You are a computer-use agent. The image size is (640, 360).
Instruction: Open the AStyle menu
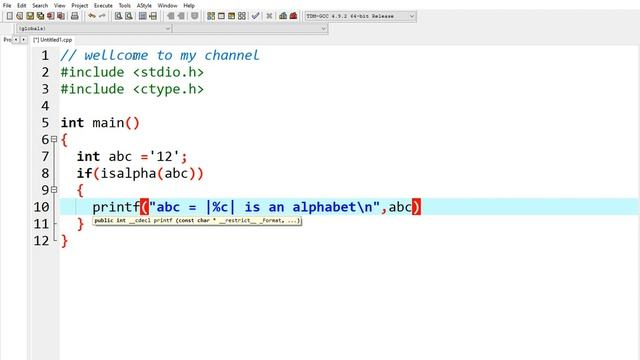(144, 5)
